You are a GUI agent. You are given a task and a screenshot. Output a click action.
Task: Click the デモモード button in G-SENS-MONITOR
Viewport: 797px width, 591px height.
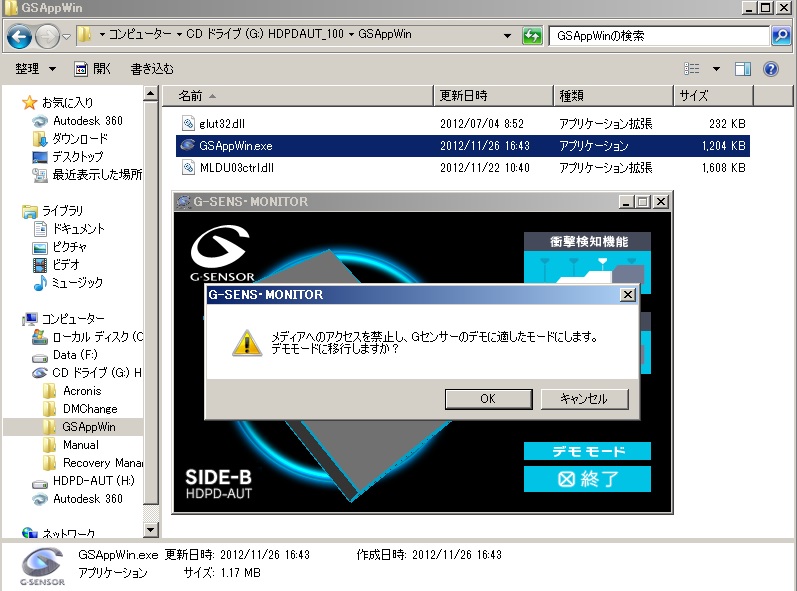pos(587,451)
